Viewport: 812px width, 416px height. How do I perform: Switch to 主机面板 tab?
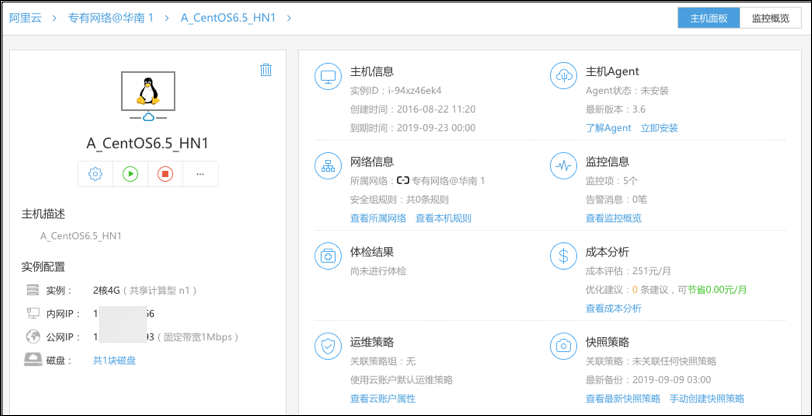(x=708, y=18)
